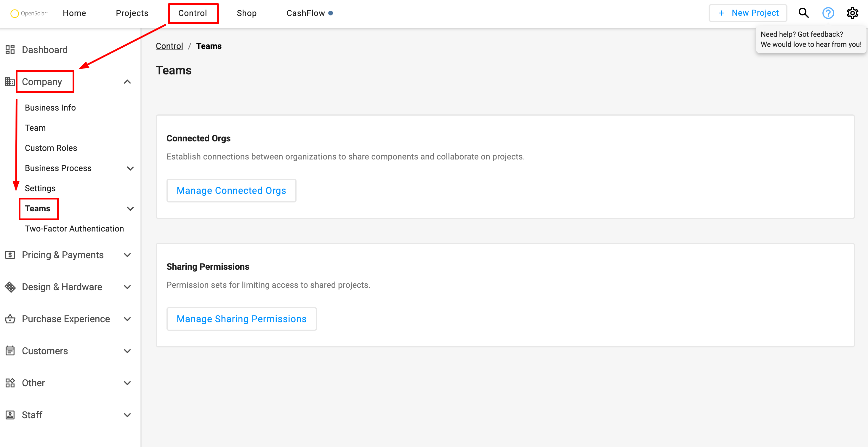Click Manage Sharing Permissions button
Viewport: 868px width, 447px height.
tap(242, 319)
